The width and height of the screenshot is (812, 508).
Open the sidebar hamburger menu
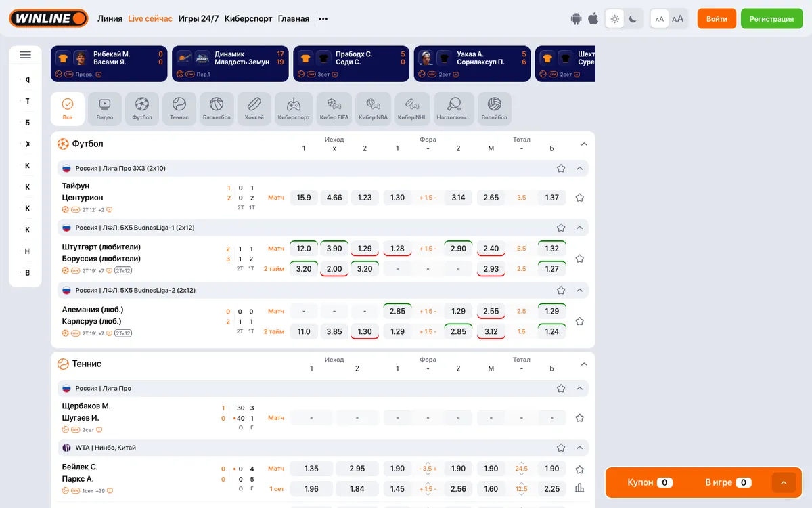click(x=26, y=55)
